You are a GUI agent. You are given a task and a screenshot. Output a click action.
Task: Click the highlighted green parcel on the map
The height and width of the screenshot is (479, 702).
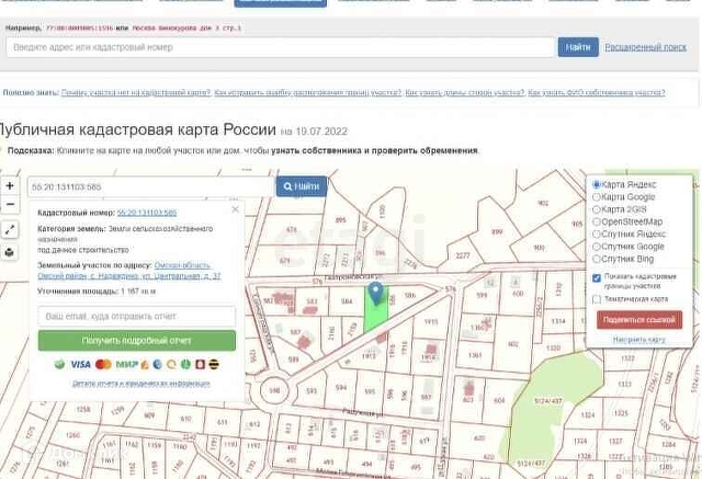376,316
